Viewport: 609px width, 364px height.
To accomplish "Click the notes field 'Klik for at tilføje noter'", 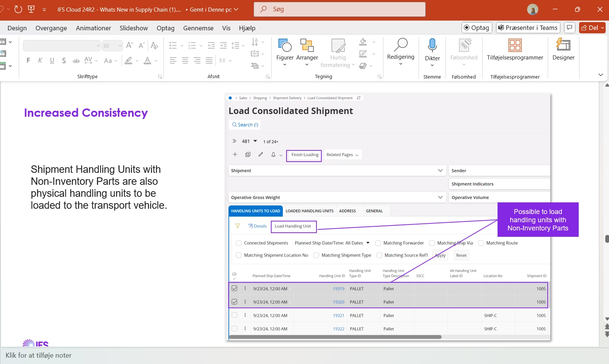I will point(39,355).
